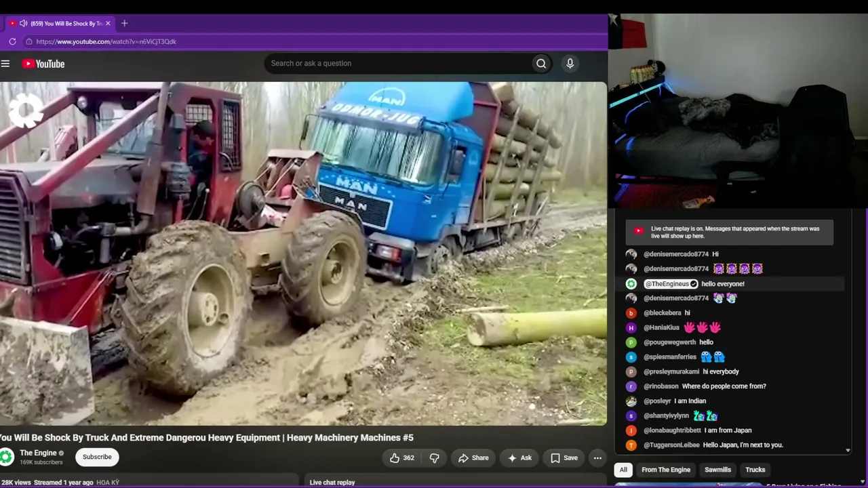Click the message 'Where do people come from?'
Image resolution: width=868 pixels, height=488 pixels.
point(724,386)
